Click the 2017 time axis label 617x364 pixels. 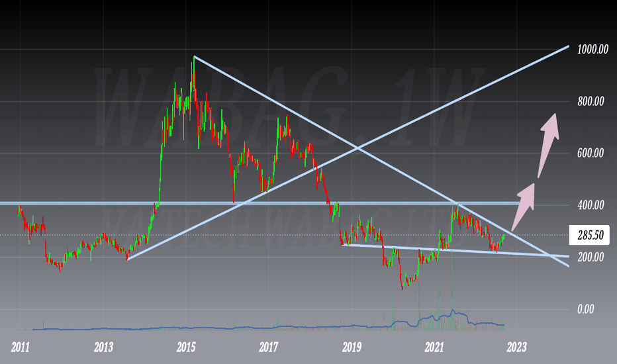pyautogui.click(x=269, y=347)
